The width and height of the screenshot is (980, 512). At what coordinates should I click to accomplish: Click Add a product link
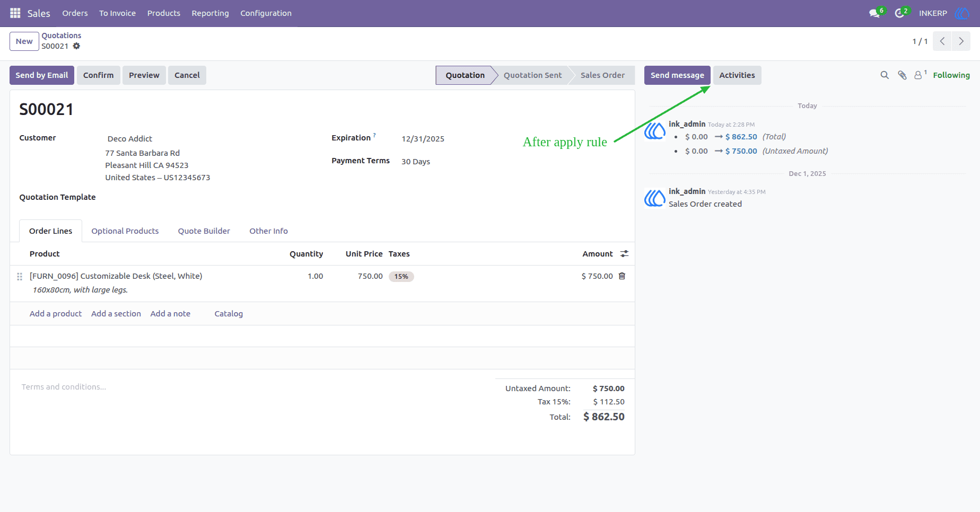[56, 314]
